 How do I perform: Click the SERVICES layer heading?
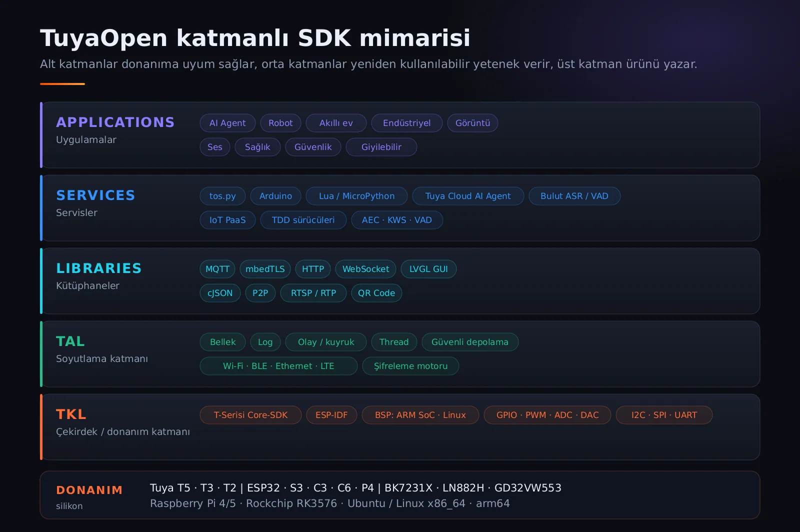(95, 195)
